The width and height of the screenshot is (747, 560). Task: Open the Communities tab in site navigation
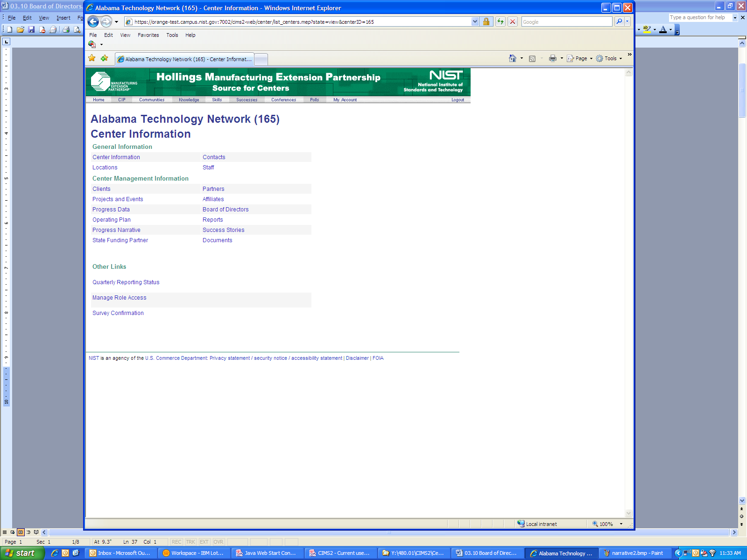pos(152,100)
